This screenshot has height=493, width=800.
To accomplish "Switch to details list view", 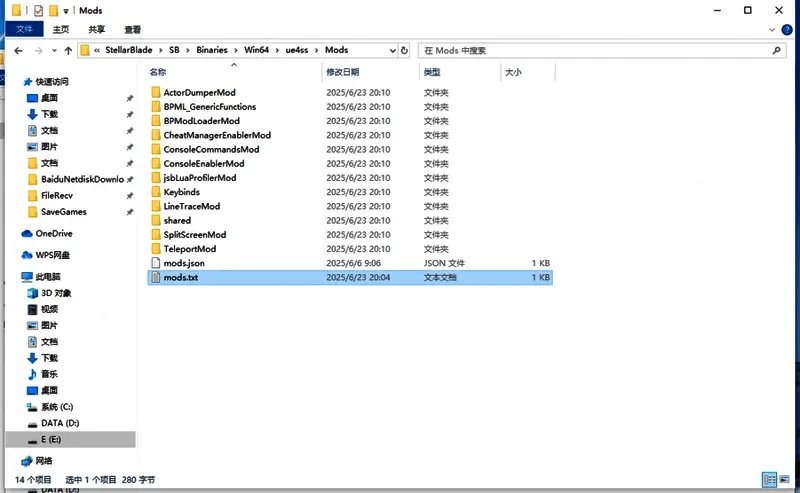I will (769, 480).
